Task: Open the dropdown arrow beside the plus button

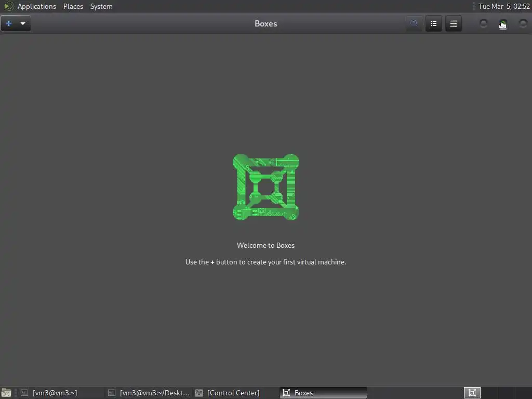Action: (x=23, y=23)
